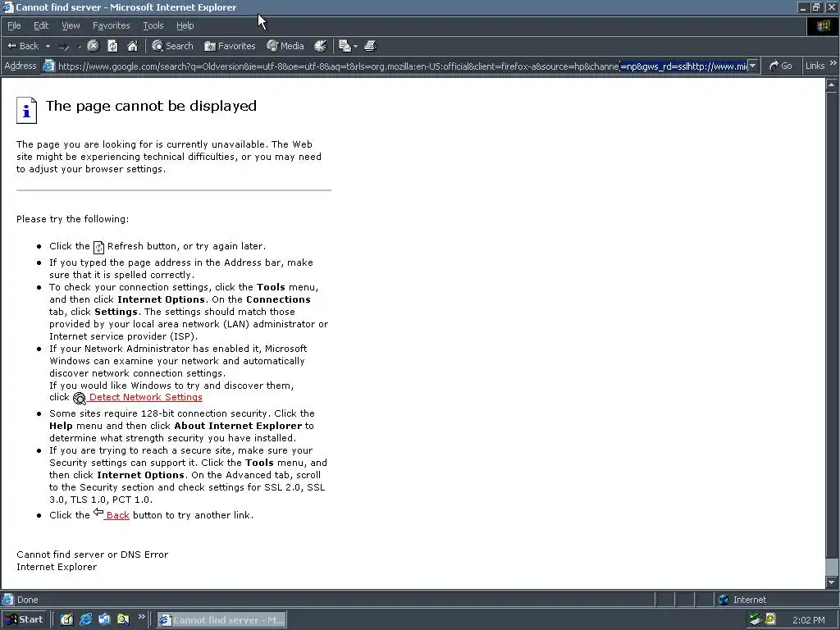Click the back arrow icon beside Back link
This screenshot has height=630, width=840.
(x=98, y=513)
